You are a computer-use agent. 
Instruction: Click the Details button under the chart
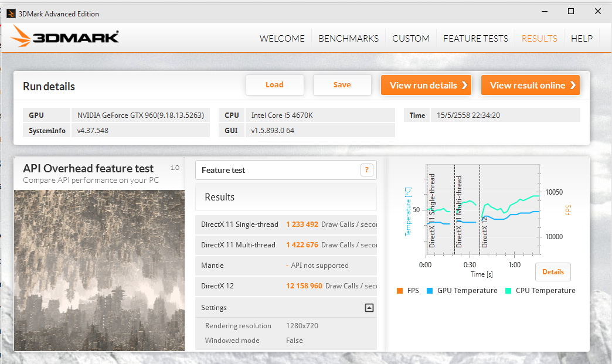[x=553, y=272]
